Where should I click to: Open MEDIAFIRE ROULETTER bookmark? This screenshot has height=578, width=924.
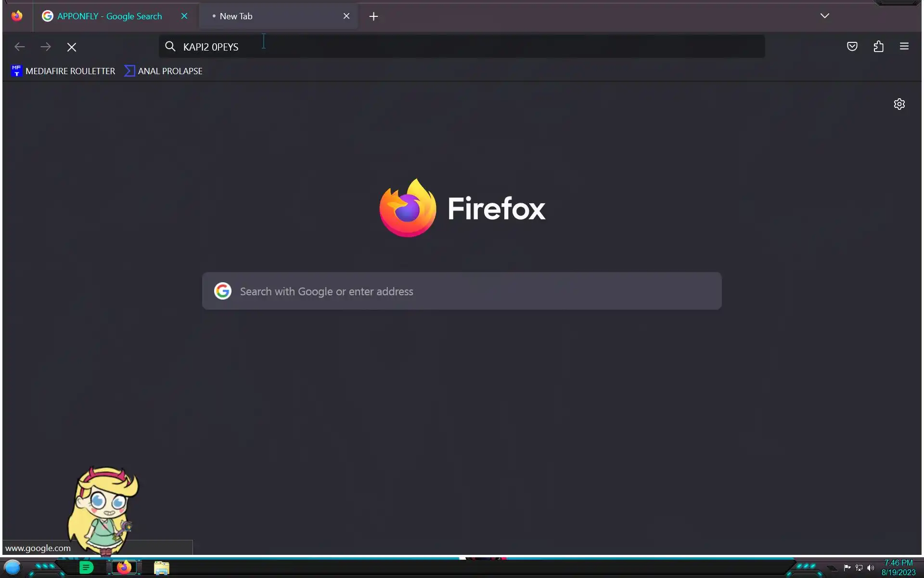[x=63, y=71]
